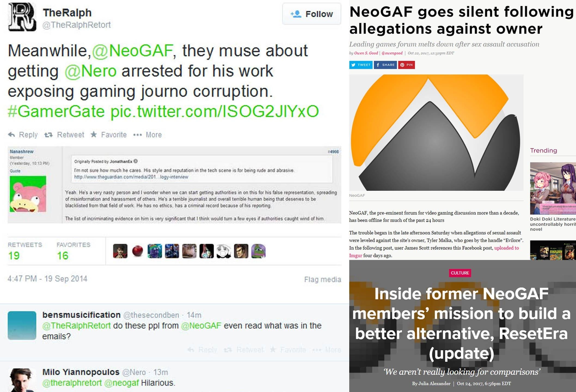The image size is (576, 392).
Task: Open the 'uploaded to Imgur' link
Action: point(434,252)
